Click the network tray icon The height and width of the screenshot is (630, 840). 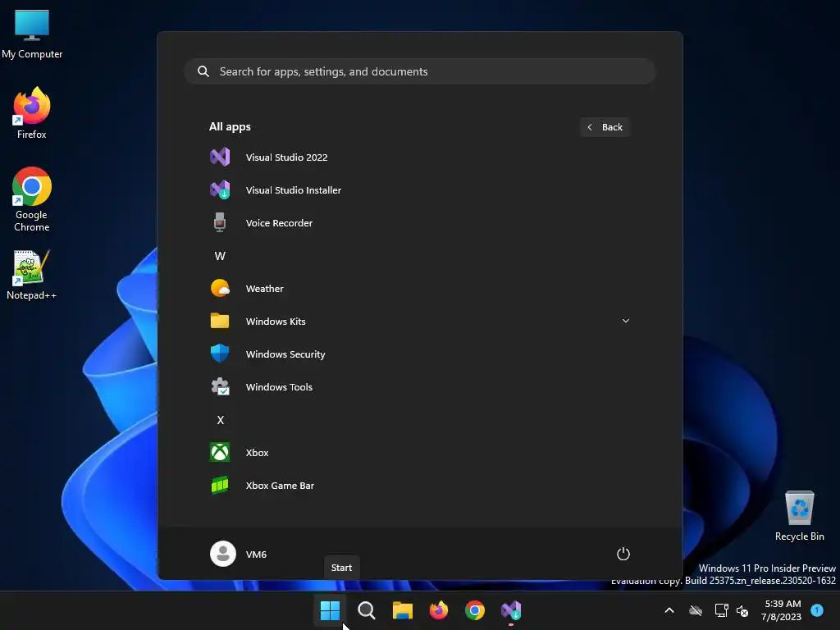(x=721, y=610)
